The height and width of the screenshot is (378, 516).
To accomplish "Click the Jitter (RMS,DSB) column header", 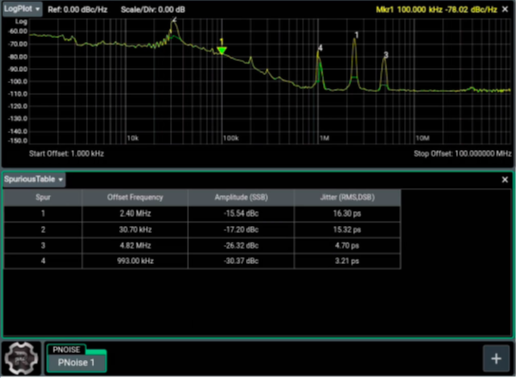I will tap(347, 197).
